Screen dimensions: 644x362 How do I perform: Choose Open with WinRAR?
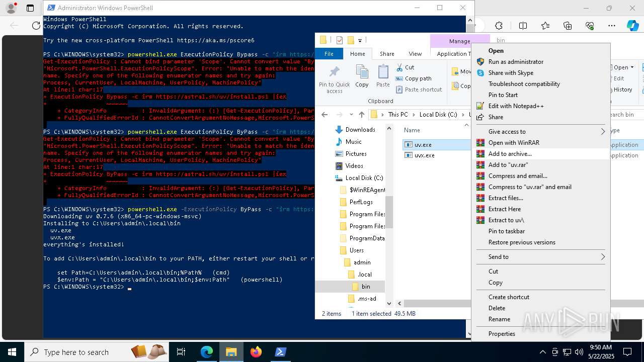[x=541, y=143]
